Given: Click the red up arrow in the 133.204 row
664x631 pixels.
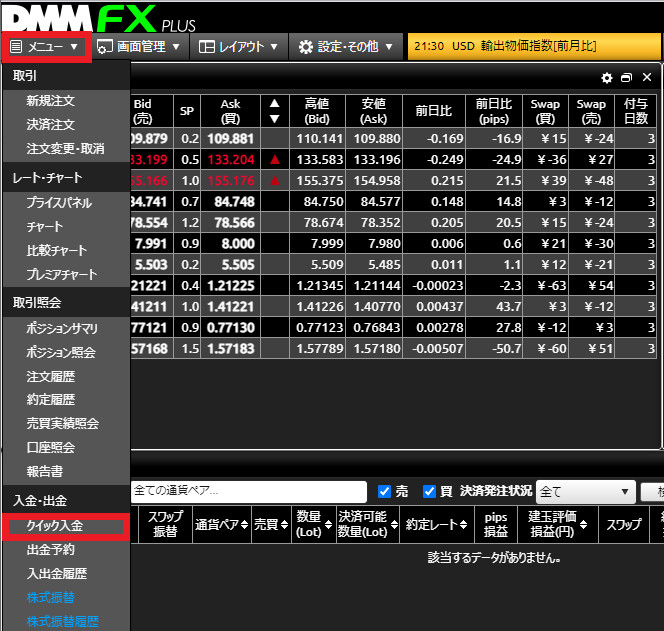Looking at the screenshot, I should (274, 158).
